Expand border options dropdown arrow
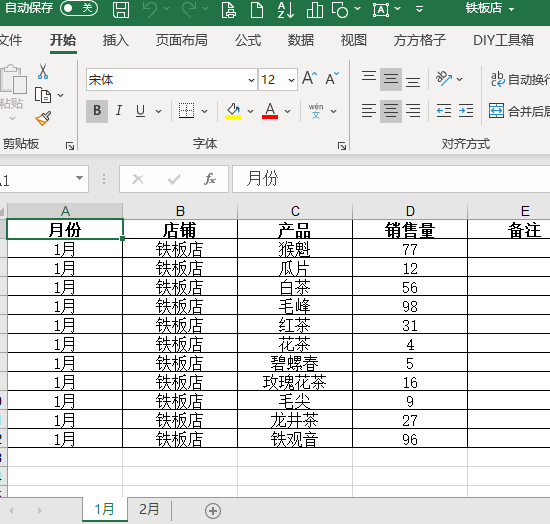The image size is (550, 524). pos(204,112)
